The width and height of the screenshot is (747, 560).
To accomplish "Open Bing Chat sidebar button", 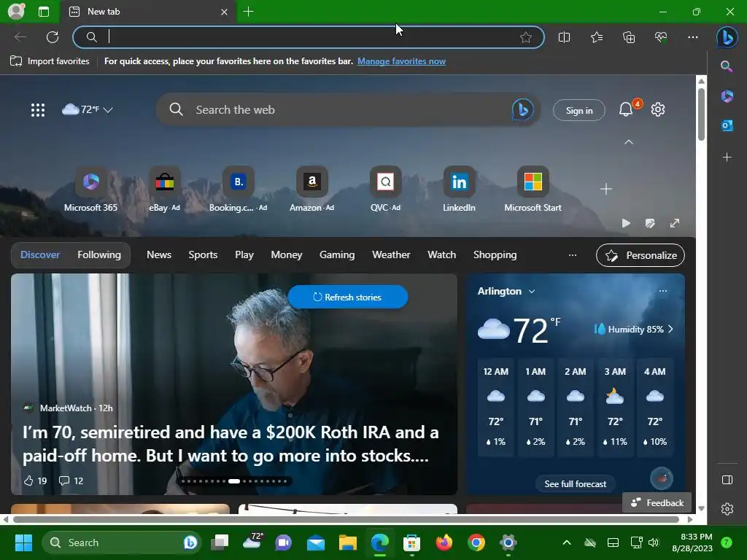I will (727, 37).
